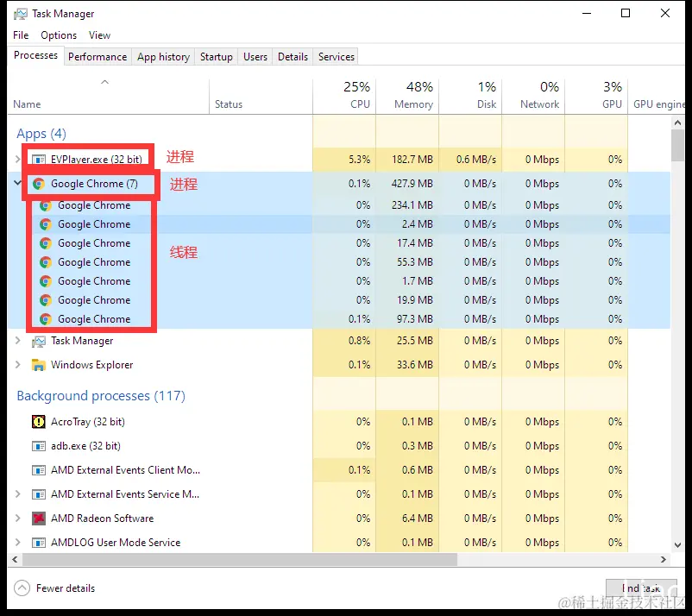Sort processes by Disk column
Screen dimensions: 692x616
[x=470, y=97]
